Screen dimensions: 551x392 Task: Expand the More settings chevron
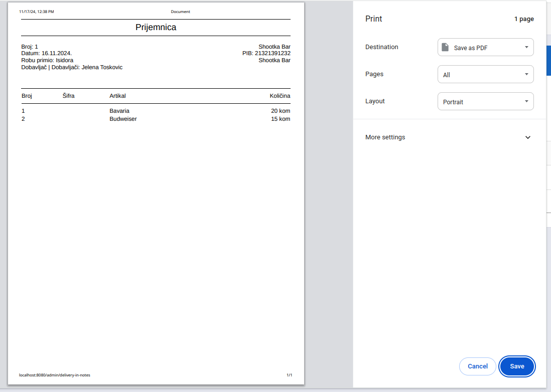(x=527, y=137)
